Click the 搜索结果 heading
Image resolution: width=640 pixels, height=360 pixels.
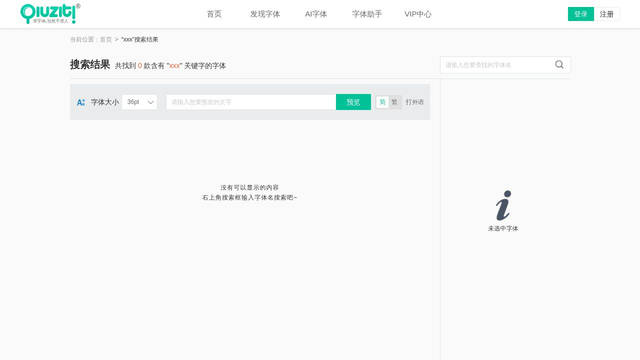coord(90,64)
